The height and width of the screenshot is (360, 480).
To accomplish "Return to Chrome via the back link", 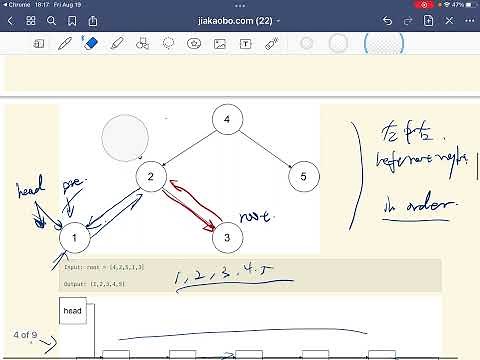I will tap(16, 5).
